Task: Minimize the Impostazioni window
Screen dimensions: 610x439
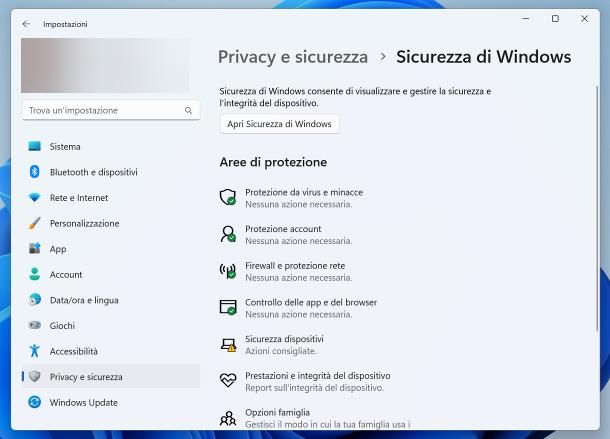Action: [526, 18]
